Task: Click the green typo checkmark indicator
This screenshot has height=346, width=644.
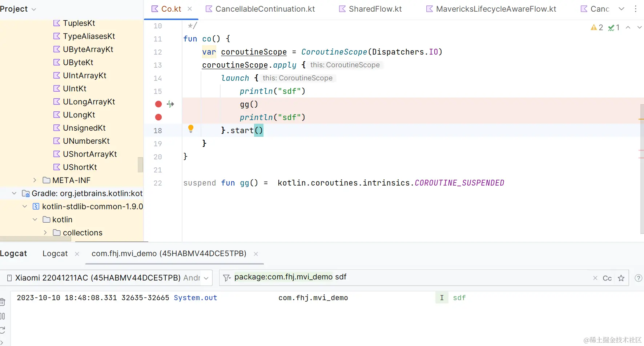Action: pyautogui.click(x=614, y=28)
